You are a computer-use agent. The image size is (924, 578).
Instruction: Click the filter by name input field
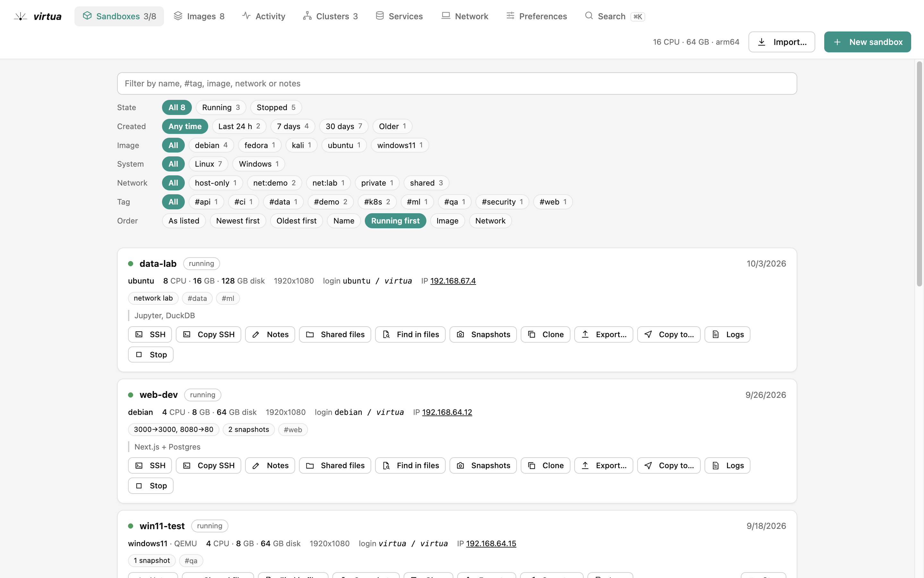(x=457, y=84)
